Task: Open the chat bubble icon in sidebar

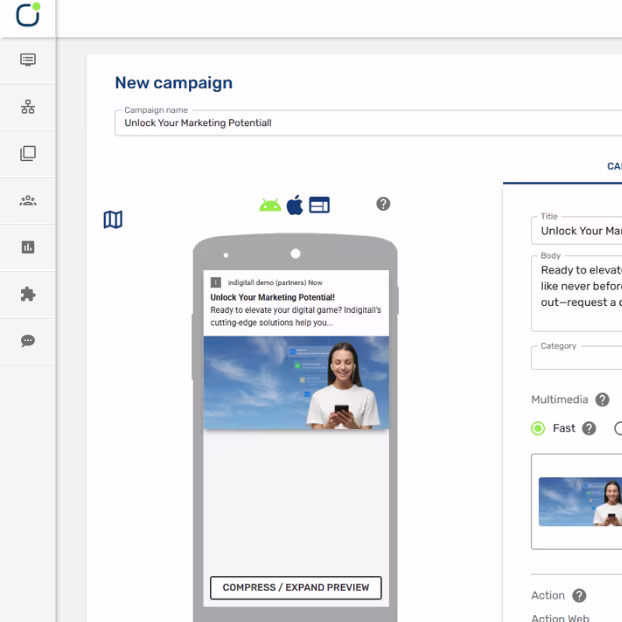Action: pyautogui.click(x=28, y=340)
